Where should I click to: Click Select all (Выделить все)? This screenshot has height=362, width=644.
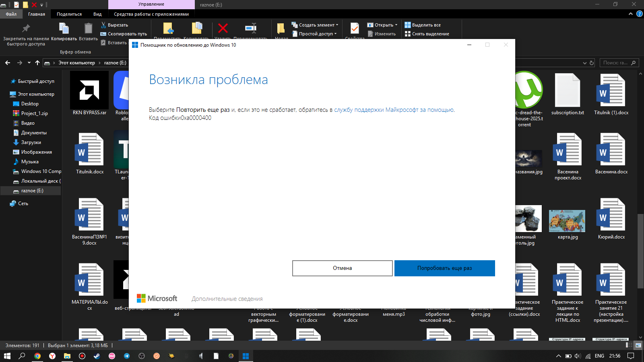(x=423, y=25)
